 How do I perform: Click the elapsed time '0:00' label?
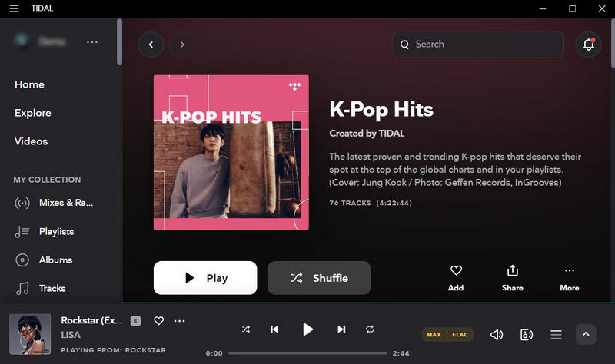pos(214,353)
